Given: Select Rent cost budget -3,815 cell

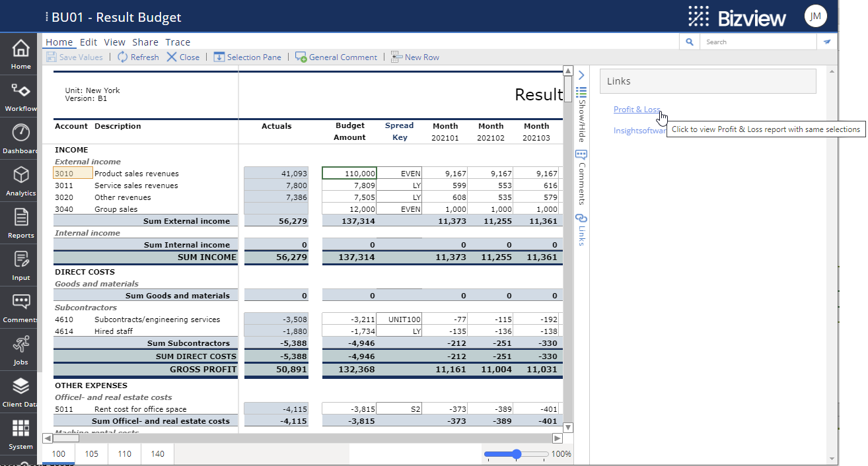Looking at the screenshot, I should coord(349,409).
